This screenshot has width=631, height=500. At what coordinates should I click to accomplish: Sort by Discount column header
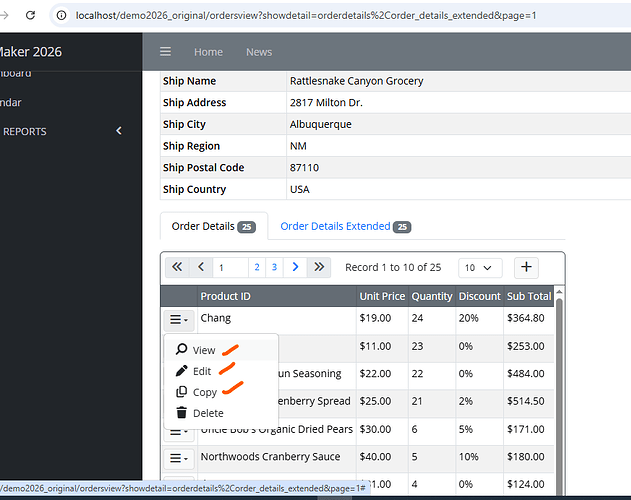coord(479,296)
